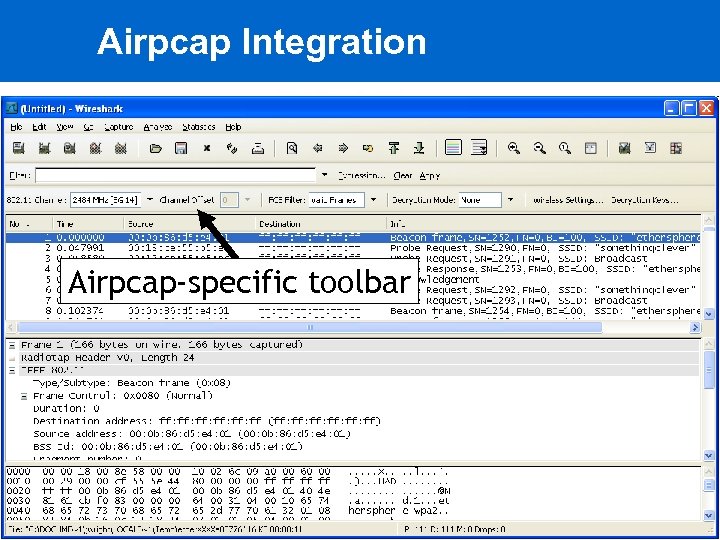Click the Source column header

click(x=190, y=224)
